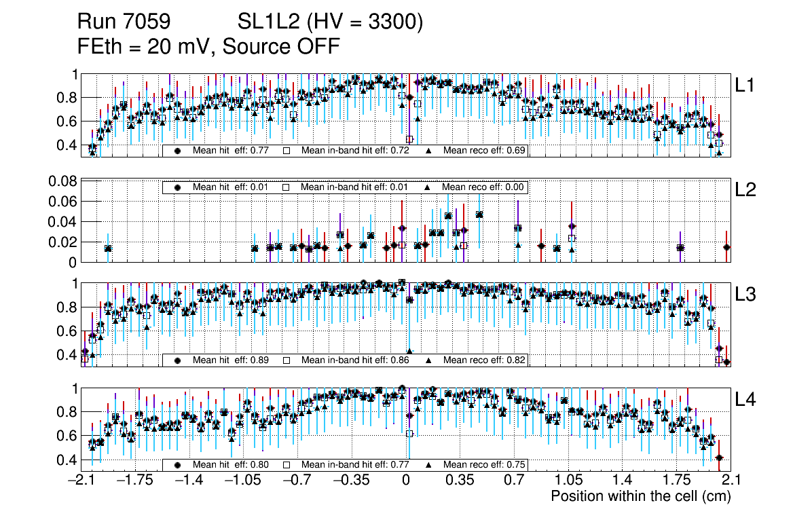Click the open square marker beside 'in-band hit eff: 0.72'
Viewport: 812px width, 524px height.
coord(287,151)
